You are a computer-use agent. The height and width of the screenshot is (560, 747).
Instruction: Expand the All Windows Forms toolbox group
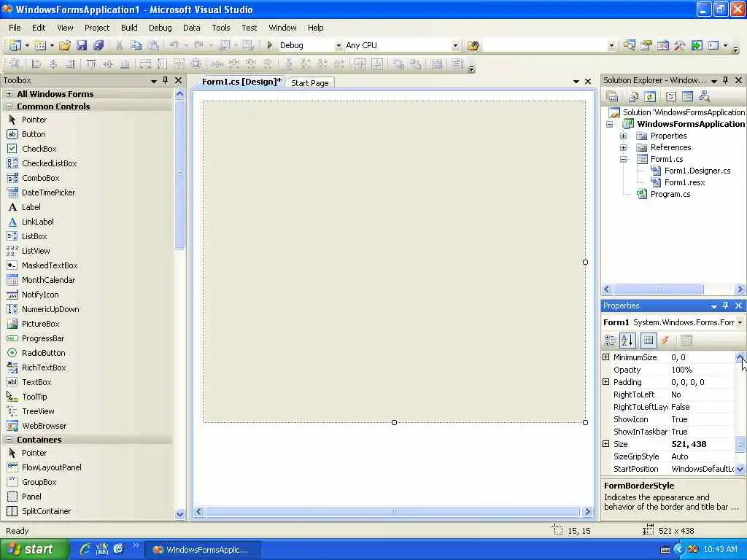[9, 94]
